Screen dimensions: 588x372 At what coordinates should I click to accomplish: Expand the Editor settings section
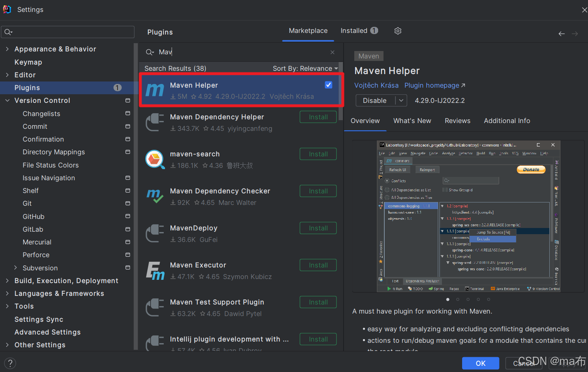[7, 75]
